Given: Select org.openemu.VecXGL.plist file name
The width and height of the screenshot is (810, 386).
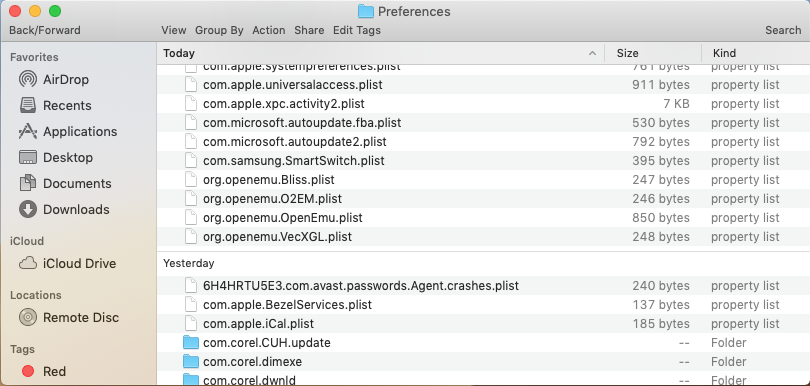Looking at the screenshot, I should pos(277,237).
